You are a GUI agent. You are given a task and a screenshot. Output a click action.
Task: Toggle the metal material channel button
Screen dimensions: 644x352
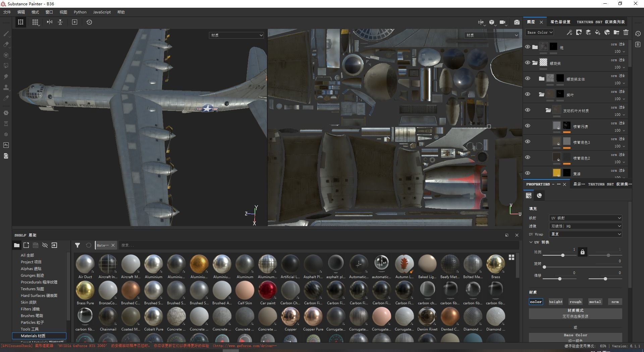coord(595,302)
